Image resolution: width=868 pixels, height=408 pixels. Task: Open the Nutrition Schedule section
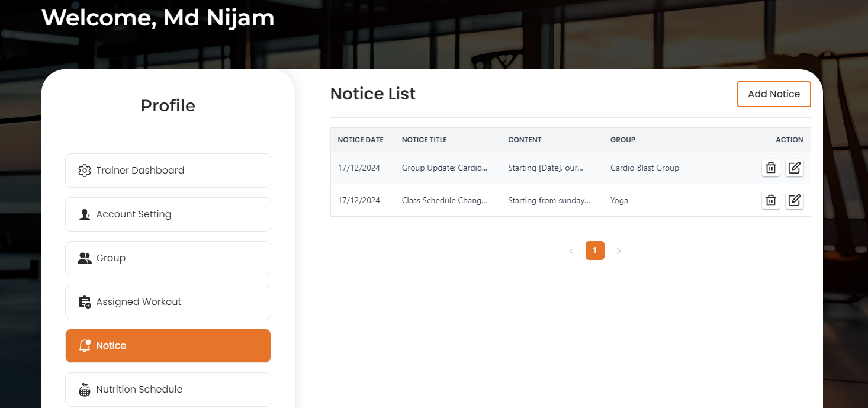pos(168,390)
